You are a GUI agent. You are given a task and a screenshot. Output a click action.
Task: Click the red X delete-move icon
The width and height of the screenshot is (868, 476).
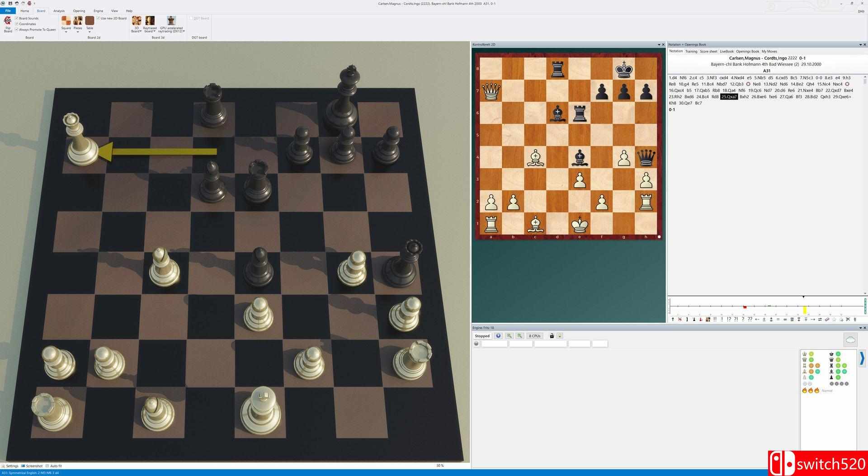pos(679,320)
